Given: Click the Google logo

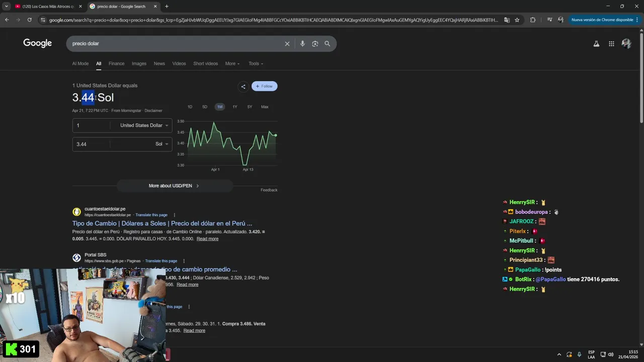Looking at the screenshot, I should [37, 43].
